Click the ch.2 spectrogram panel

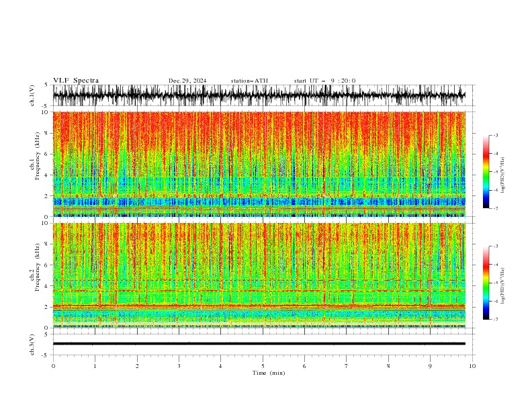point(259,275)
